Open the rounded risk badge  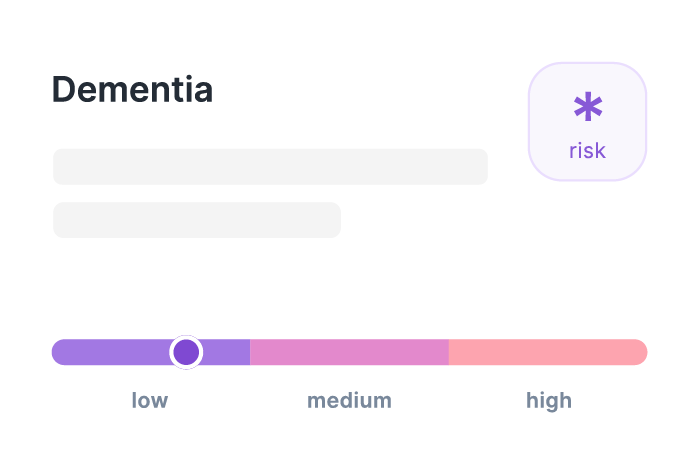tap(587, 122)
